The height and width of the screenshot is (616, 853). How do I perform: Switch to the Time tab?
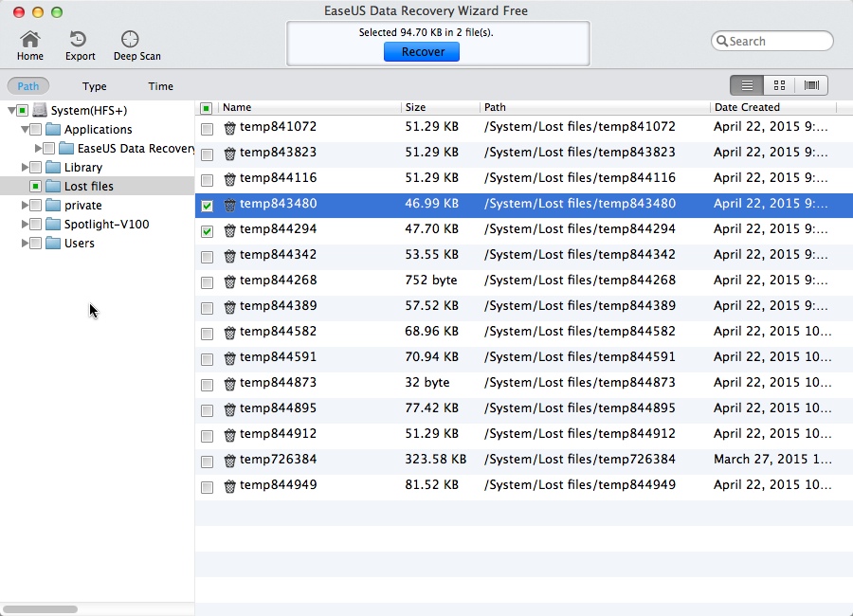click(160, 86)
